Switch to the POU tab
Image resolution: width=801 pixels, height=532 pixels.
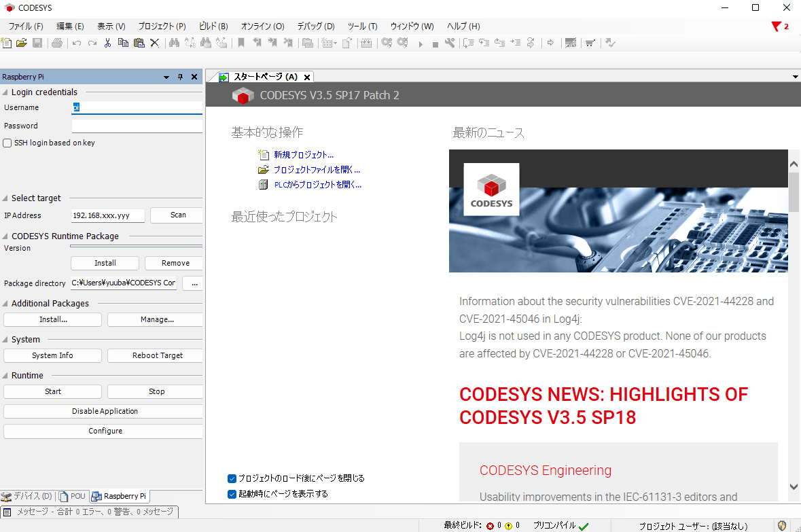[x=72, y=496]
